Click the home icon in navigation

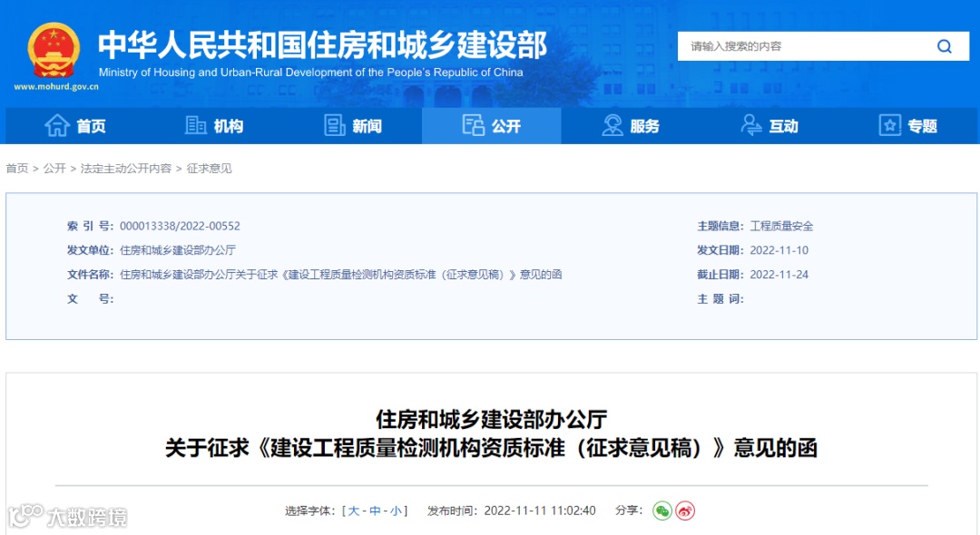[x=57, y=125]
